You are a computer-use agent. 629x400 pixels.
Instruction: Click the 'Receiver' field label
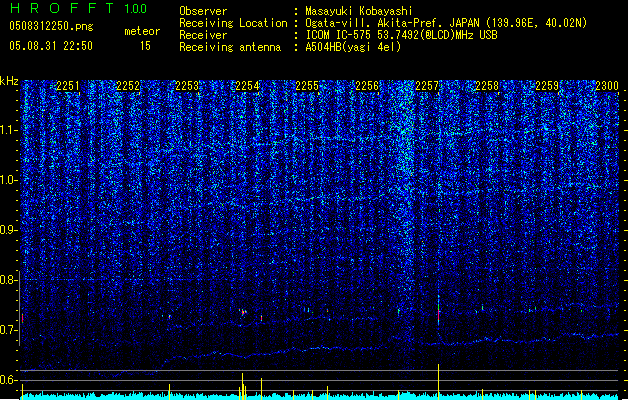pyautogui.click(x=203, y=35)
